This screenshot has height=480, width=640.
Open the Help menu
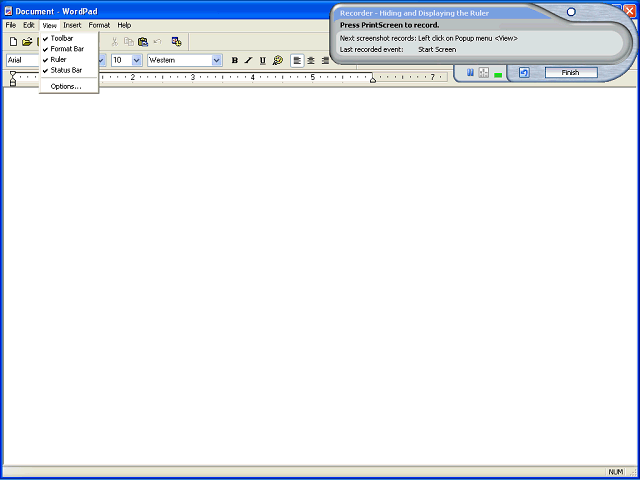click(x=124, y=25)
